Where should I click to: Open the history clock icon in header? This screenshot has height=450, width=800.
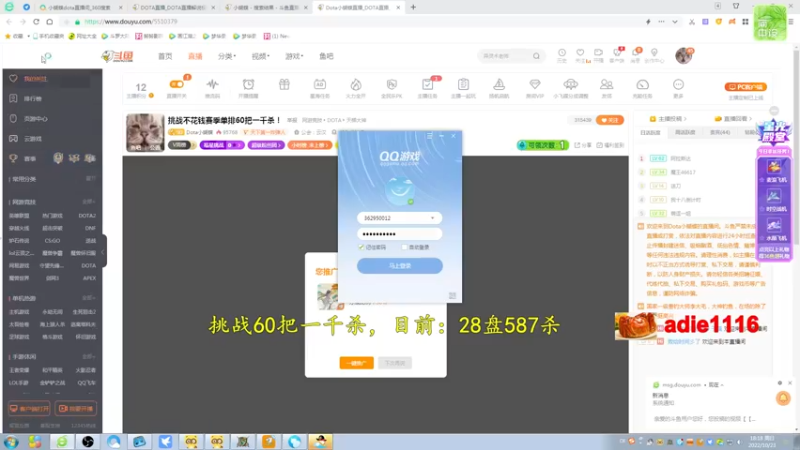point(562,53)
